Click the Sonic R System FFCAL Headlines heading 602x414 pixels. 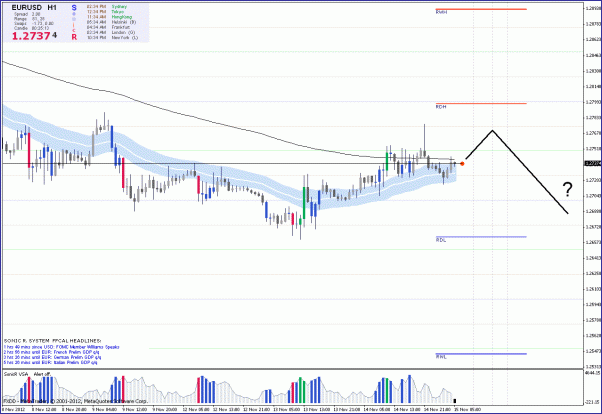[x=53, y=341]
